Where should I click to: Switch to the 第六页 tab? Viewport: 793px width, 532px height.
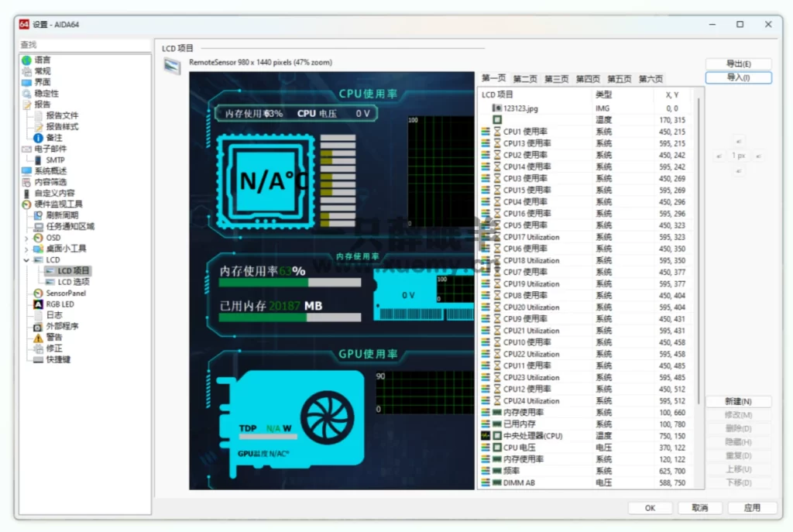[x=651, y=79]
